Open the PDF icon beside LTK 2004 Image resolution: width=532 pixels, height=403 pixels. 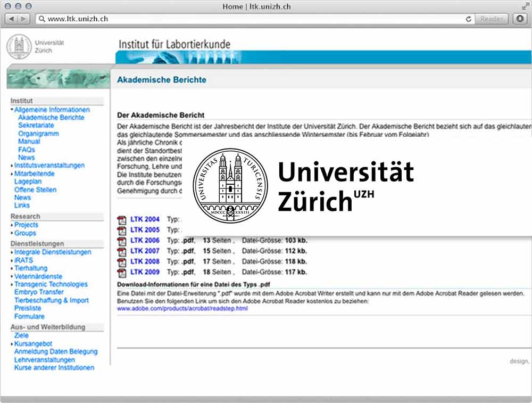[x=121, y=220]
